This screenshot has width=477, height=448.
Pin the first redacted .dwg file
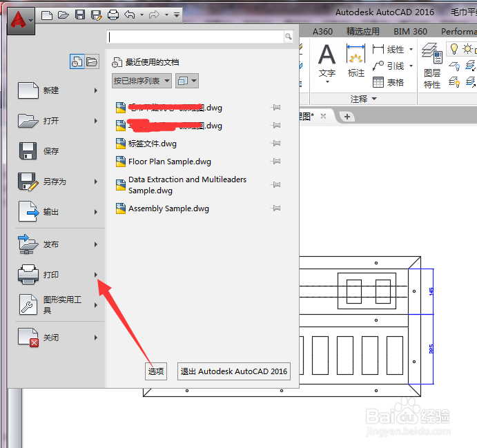coord(276,108)
